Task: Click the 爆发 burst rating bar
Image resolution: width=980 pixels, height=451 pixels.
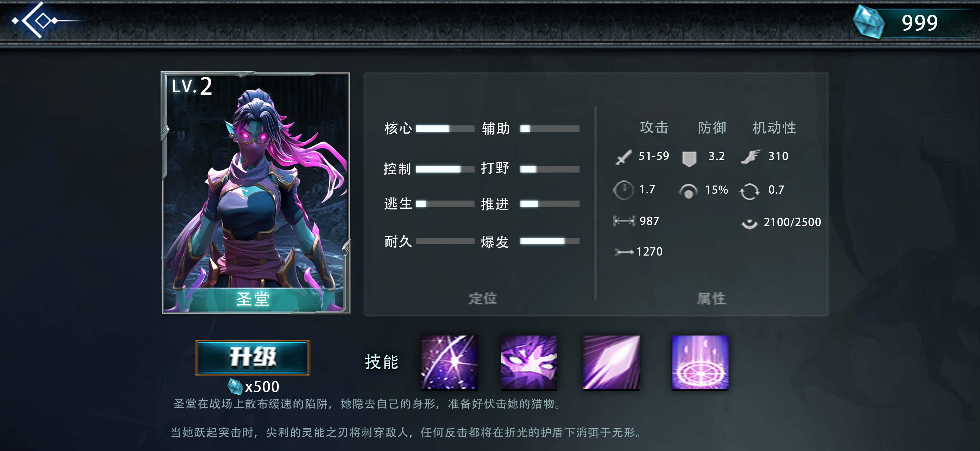Action: [x=550, y=241]
